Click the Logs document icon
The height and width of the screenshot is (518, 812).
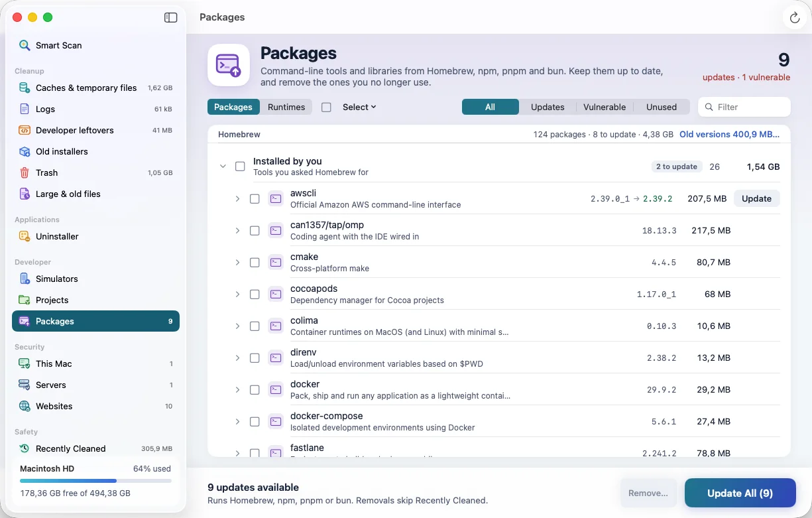(25, 109)
